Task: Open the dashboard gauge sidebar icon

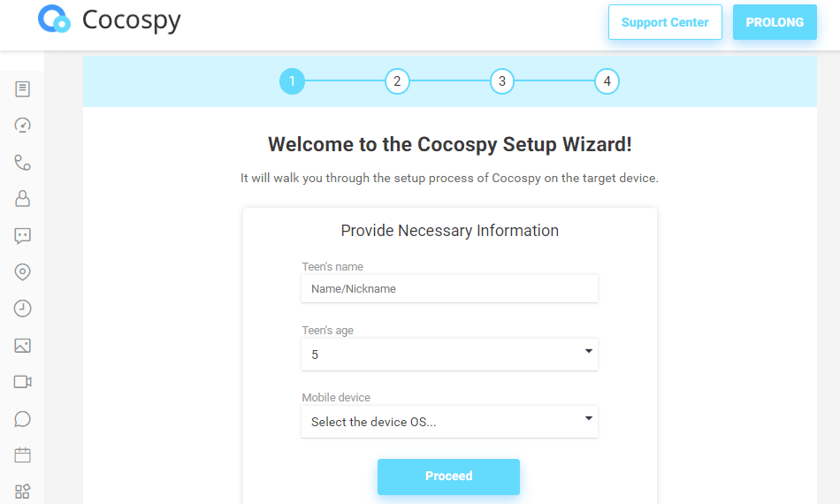Action: [x=22, y=126]
